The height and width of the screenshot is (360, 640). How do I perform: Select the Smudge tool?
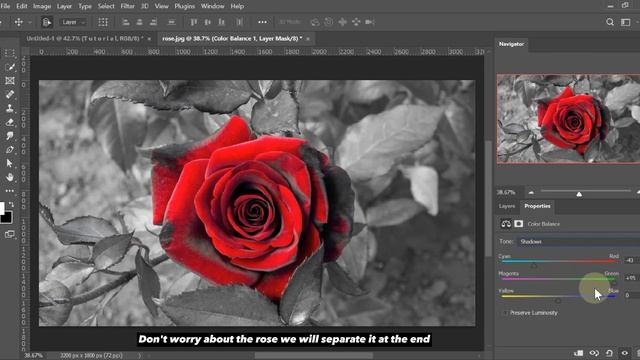tap(10, 136)
